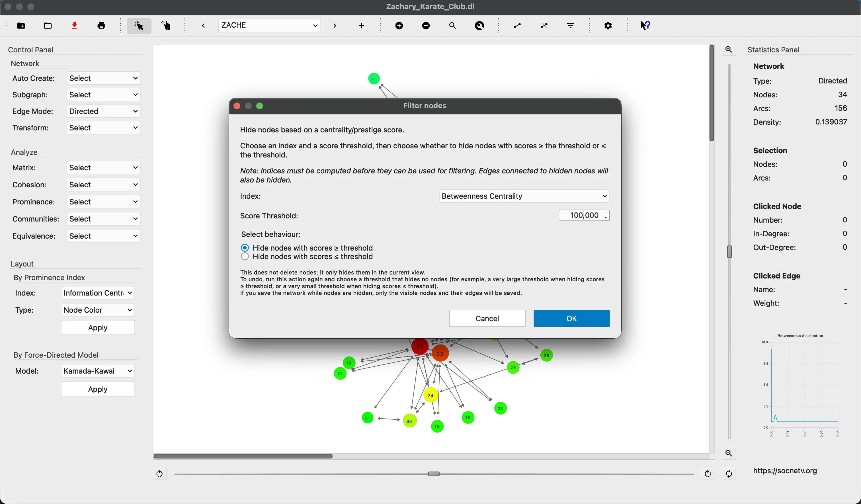Click the search nodes magnifier icon
This screenshot has width=861, height=504.
click(x=453, y=26)
